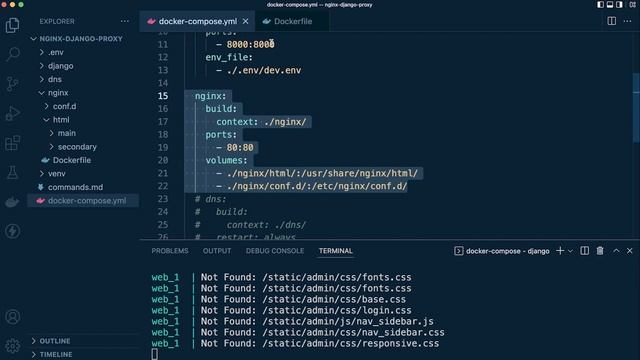Open the Accounts menu icon
This screenshot has width=640, height=360.
coord(13,317)
